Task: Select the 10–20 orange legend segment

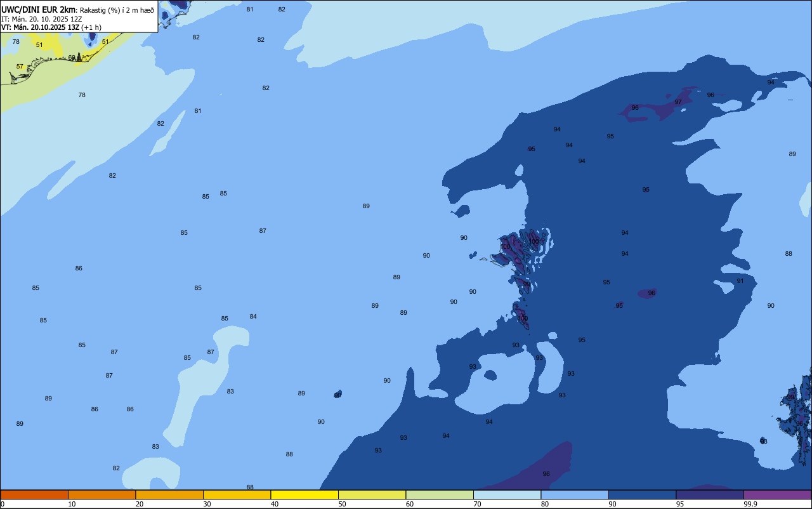Action: [101, 494]
